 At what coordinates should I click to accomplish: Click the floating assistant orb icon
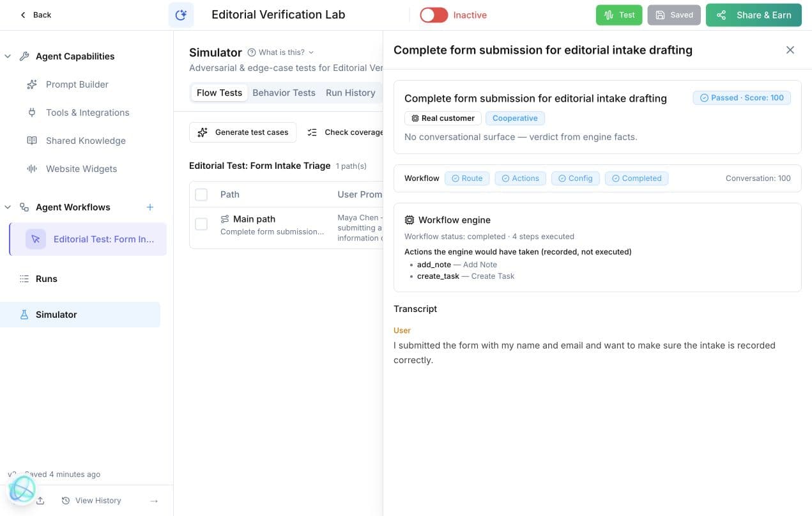coord(22,490)
